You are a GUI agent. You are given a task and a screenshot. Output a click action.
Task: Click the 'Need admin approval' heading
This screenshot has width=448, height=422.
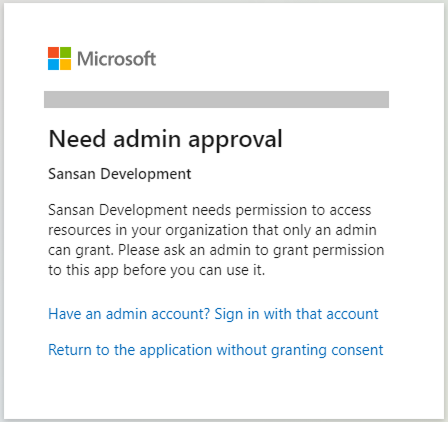(x=165, y=139)
